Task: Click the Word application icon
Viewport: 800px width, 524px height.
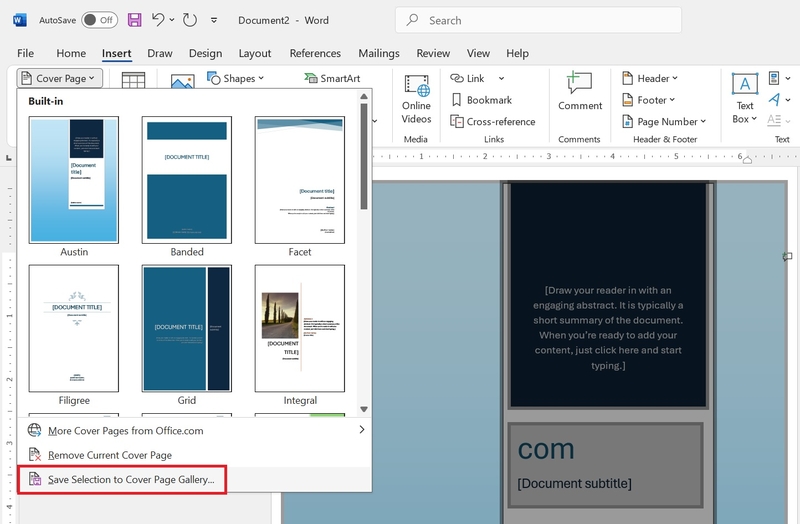Action: 19,20
